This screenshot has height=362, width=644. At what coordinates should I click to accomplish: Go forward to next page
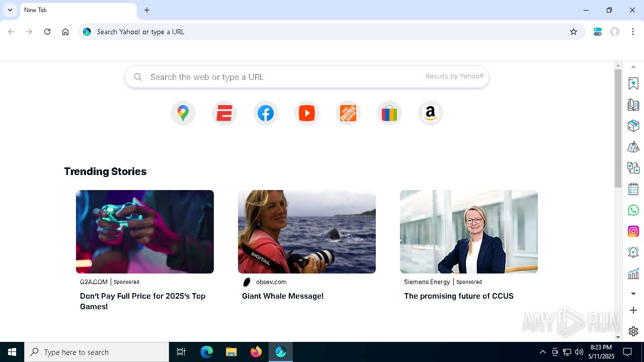click(x=29, y=32)
